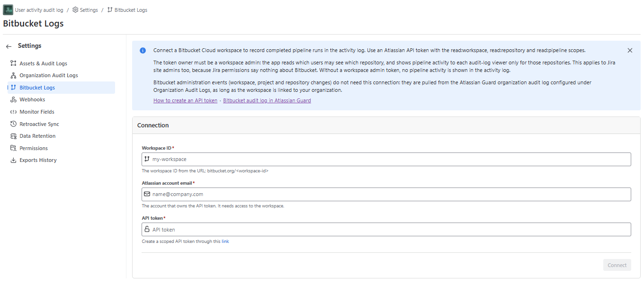This screenshot has width=644, height=304.
Task: Open the 'Bitbucket audit log in Atlassian Guard' link
Action: (x=267, y=100)
